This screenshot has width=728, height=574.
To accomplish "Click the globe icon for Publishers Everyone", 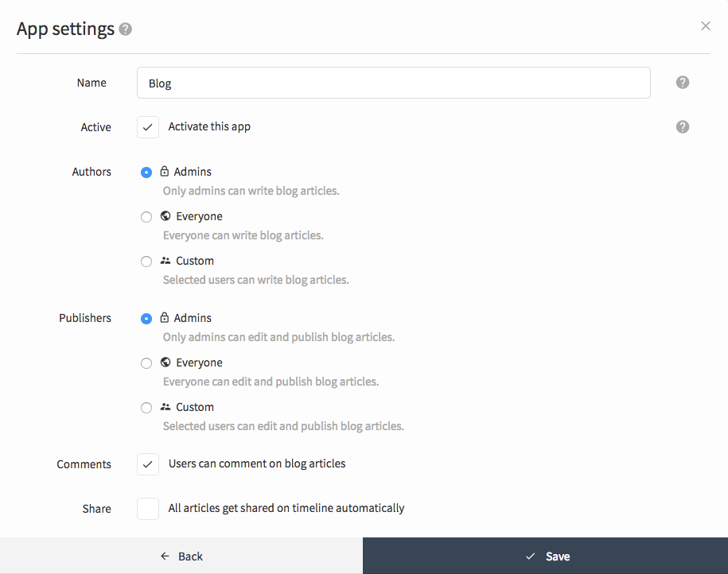I will pos(165,362).
